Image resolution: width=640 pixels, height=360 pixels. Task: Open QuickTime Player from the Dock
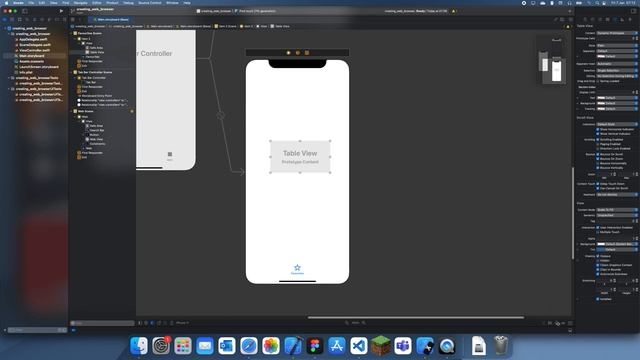[x=447, y=346]
